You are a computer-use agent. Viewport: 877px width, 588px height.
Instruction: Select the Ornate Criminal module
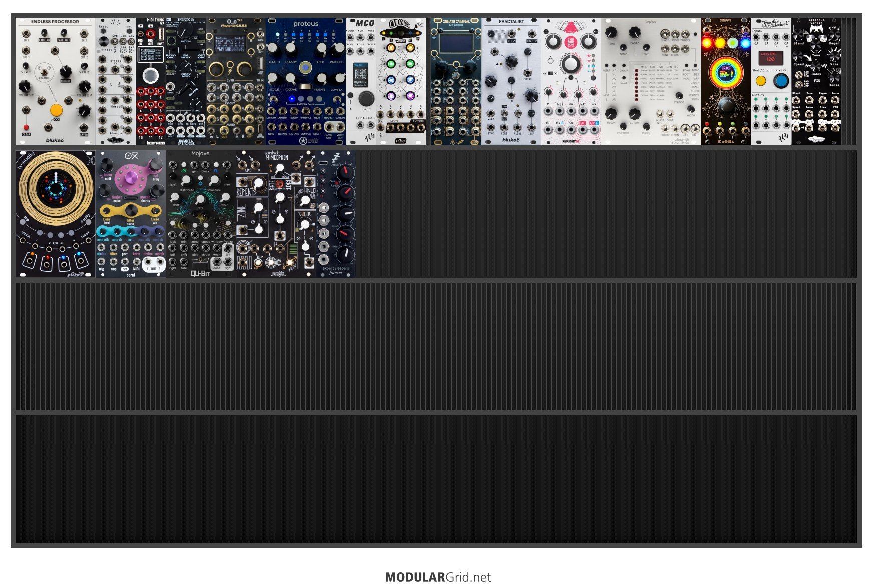point(456,82)
